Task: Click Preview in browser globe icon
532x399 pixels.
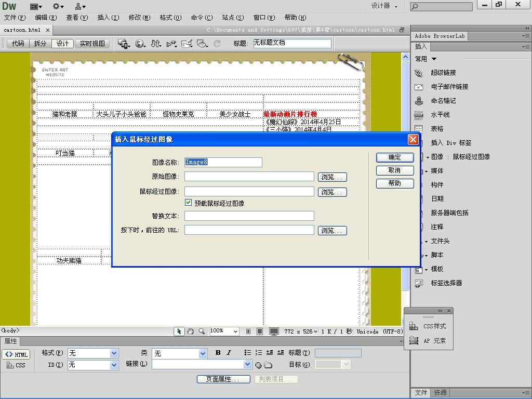Action: coord(140,44)
